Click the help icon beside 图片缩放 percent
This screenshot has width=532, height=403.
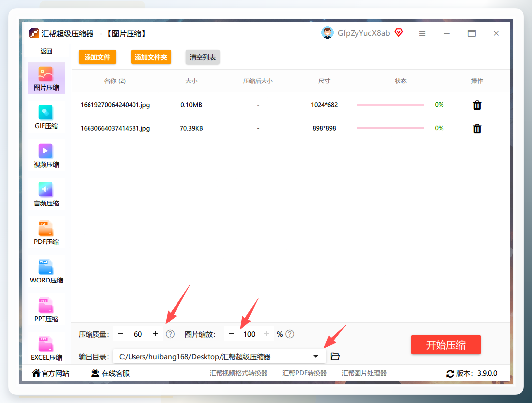[x=290, y=334]
